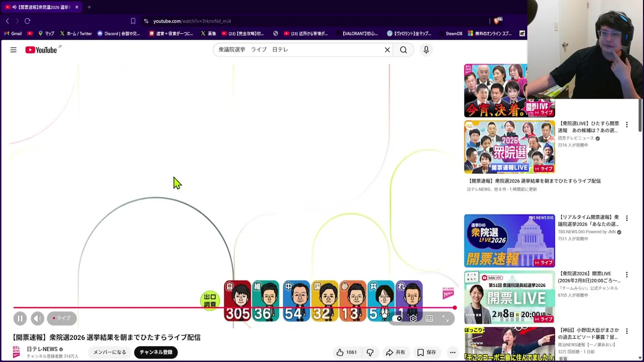Open the YouTube icon bookmark beside Gmail

coord(30,34)
